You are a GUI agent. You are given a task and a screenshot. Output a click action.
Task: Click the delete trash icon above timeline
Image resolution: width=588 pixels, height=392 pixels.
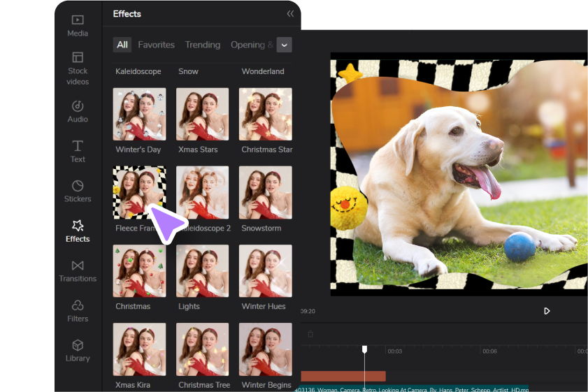(310, 334)
